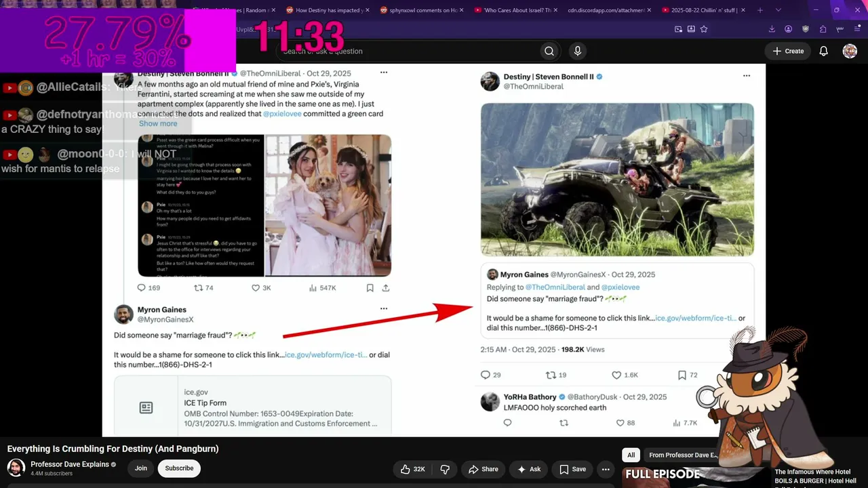
Task: Subscribe to Professor Dave Explains
Action: pos(179,468)
